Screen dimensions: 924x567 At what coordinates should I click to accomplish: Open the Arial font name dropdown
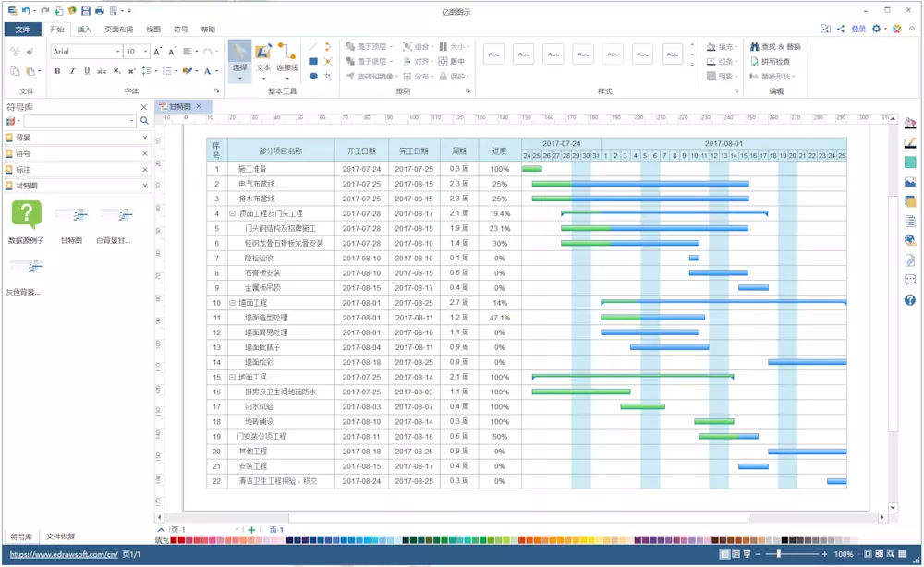pos(118,52)
